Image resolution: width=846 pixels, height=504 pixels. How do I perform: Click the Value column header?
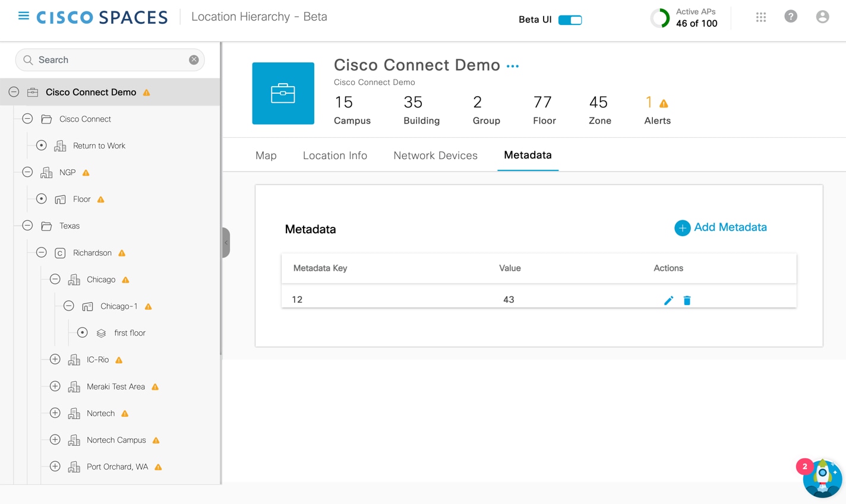point(510,268)
